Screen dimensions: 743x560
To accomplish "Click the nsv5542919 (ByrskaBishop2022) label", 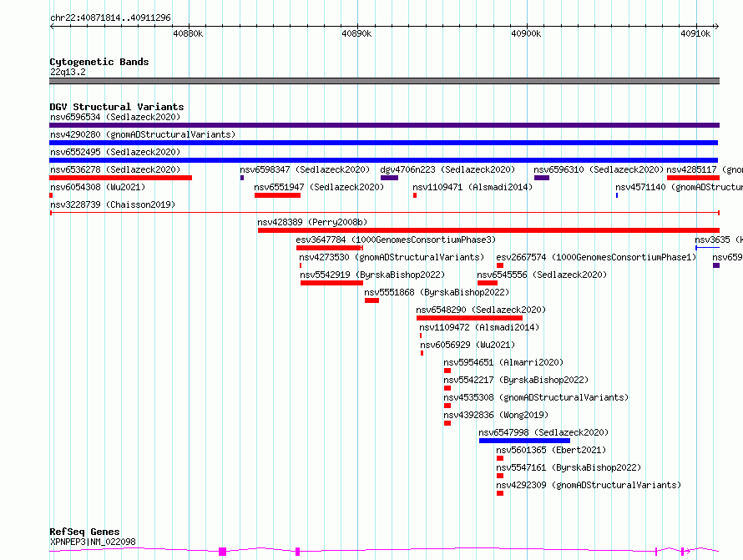I will (372, 275).
